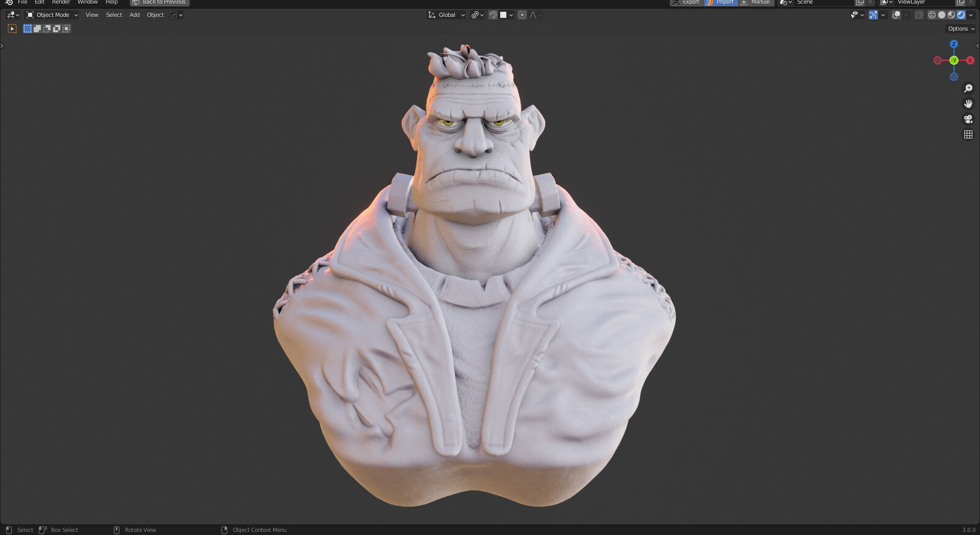
Task: Toggle snapping magnet icon
Action: (493, 15)
